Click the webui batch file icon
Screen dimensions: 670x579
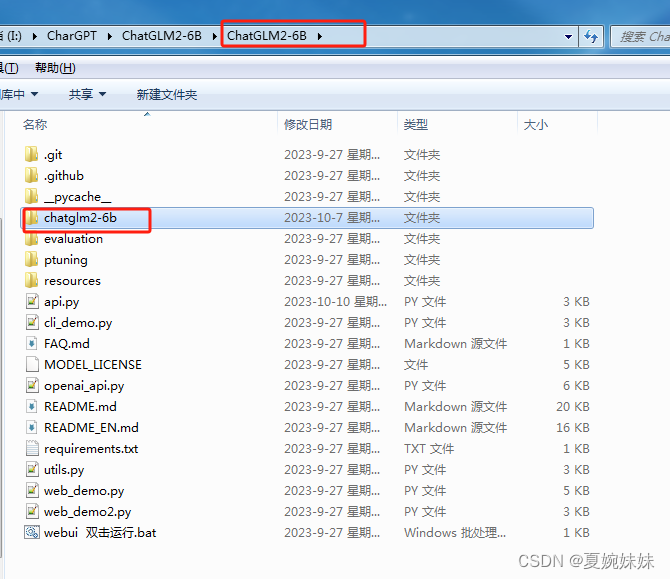pyautogui.click(x=32, y=532)
